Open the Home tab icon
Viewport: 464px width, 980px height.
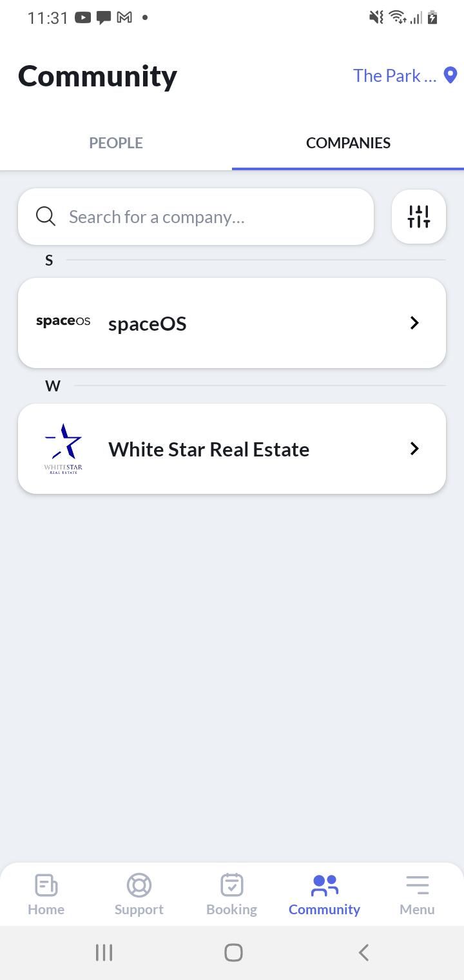46,885
